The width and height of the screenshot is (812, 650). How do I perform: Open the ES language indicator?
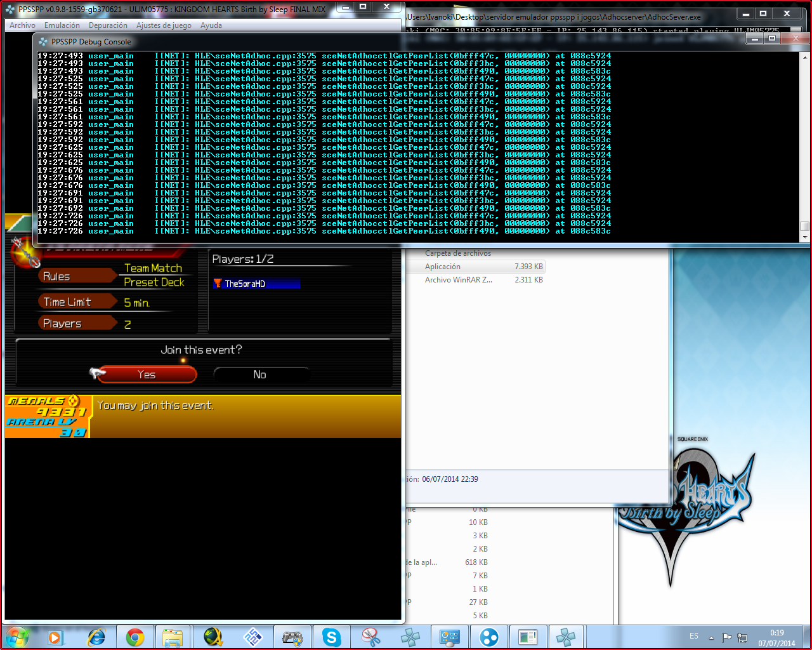click(694, 636)
